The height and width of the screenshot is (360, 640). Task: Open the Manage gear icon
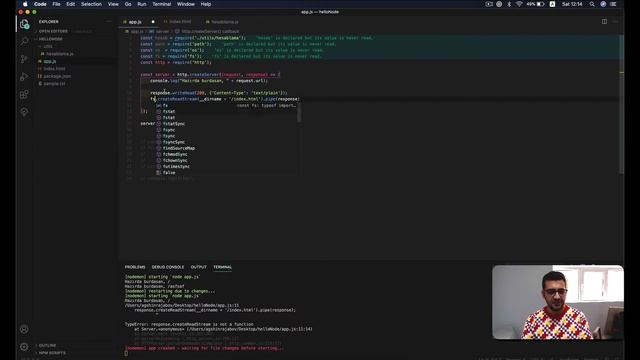[x=24, y=347]
